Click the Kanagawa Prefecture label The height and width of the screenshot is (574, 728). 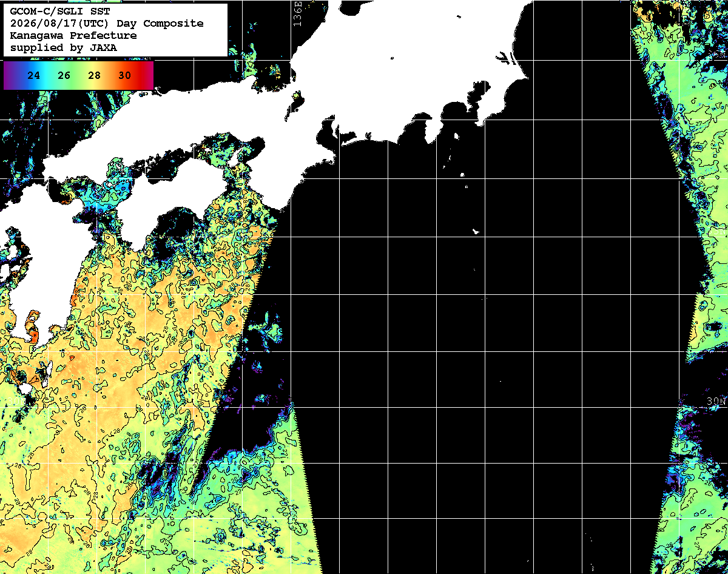point(73,35)
